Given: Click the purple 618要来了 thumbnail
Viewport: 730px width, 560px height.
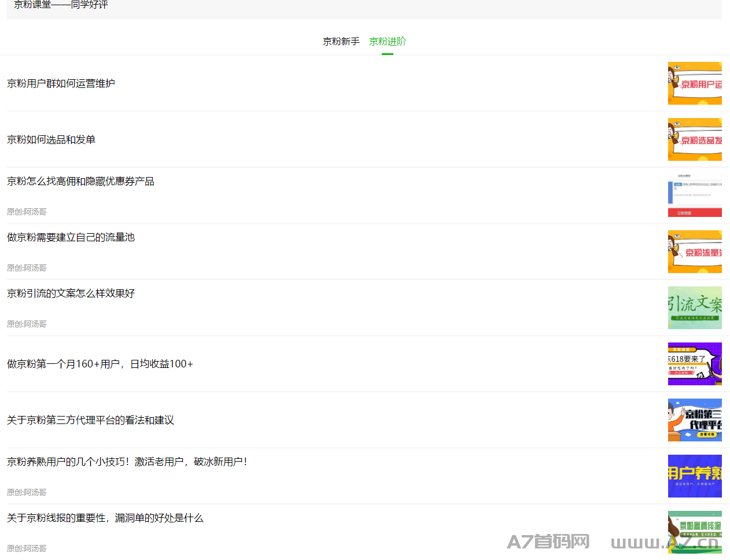Looking at the screenshot, I should tap(695, 364).
